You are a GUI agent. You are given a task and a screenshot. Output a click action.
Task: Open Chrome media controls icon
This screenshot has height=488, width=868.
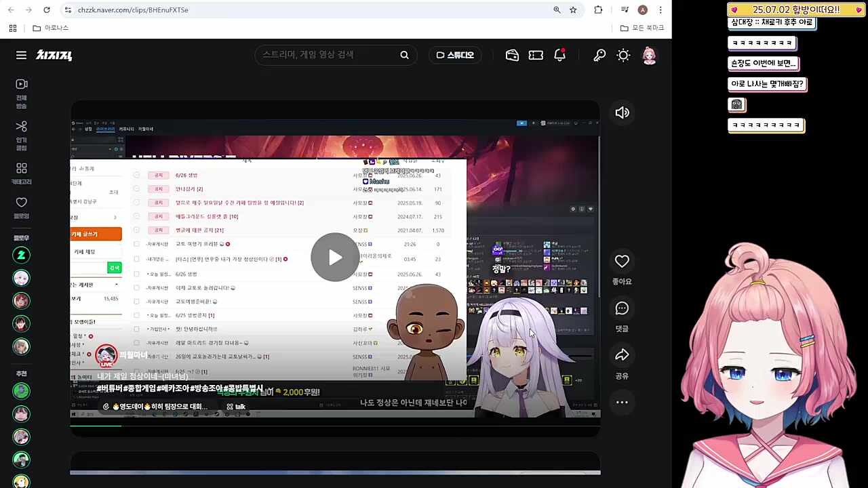point(625,10)
